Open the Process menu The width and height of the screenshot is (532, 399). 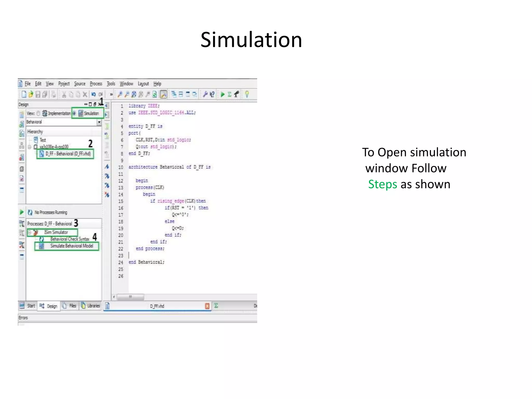[96, 84]
